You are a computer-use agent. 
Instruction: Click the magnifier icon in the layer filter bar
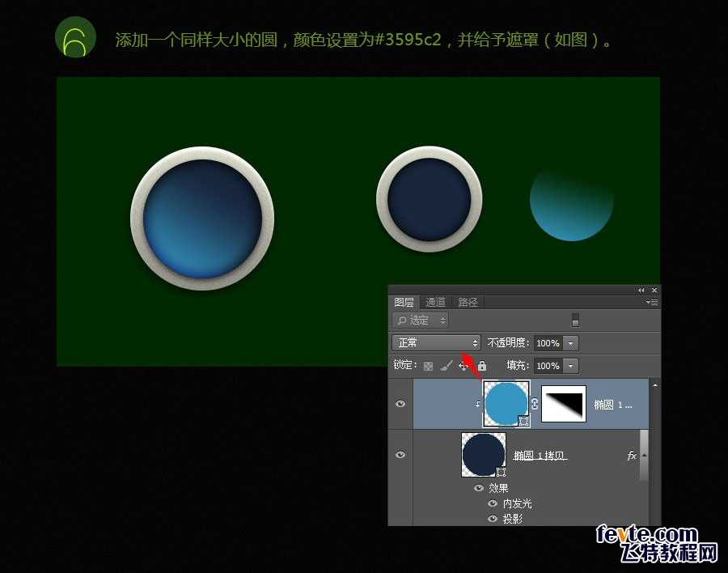click(402, 320)
